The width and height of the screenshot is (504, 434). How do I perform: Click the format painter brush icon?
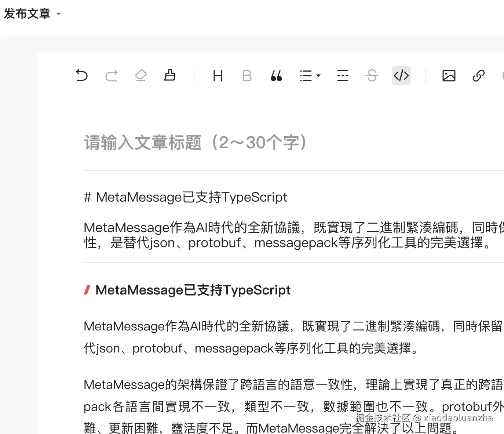[169, 75]
